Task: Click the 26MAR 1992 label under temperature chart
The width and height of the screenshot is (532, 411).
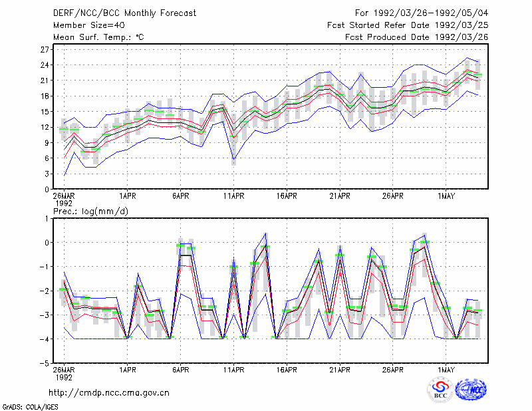Action: click(64, 200)
